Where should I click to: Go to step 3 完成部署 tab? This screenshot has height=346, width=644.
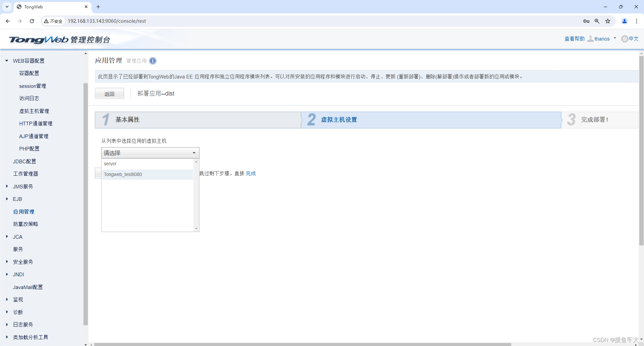coord(600,120)
